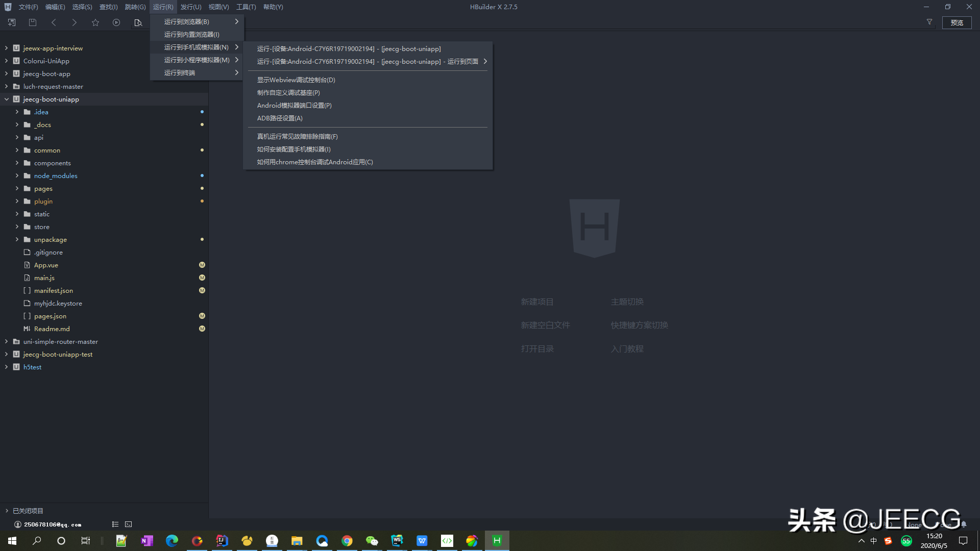The height and width of the screenshot is (551, 980).
Task: Go back with the left arrow icon
Action: 54,22
